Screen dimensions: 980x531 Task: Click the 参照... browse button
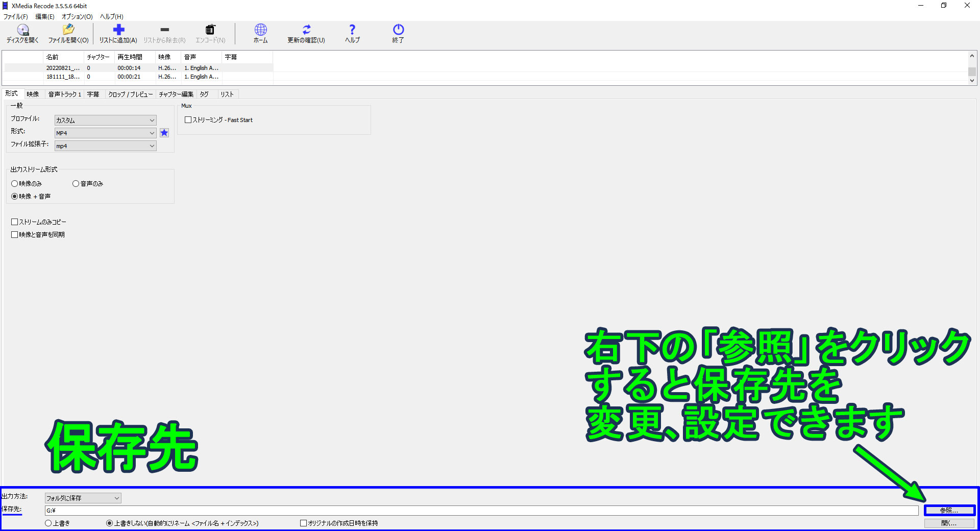point(949,510)
